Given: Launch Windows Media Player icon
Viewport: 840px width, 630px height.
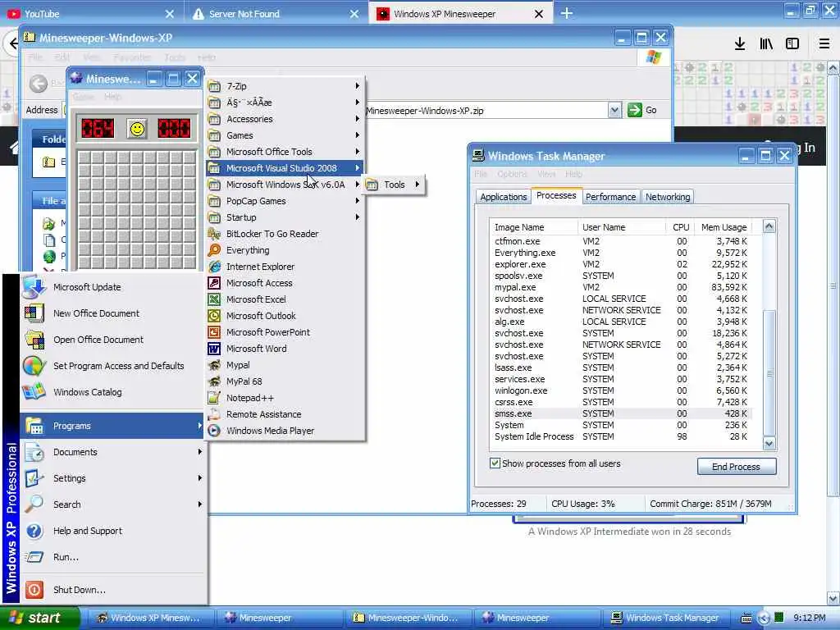Looking at the screenshot, I should coord(214,431).
